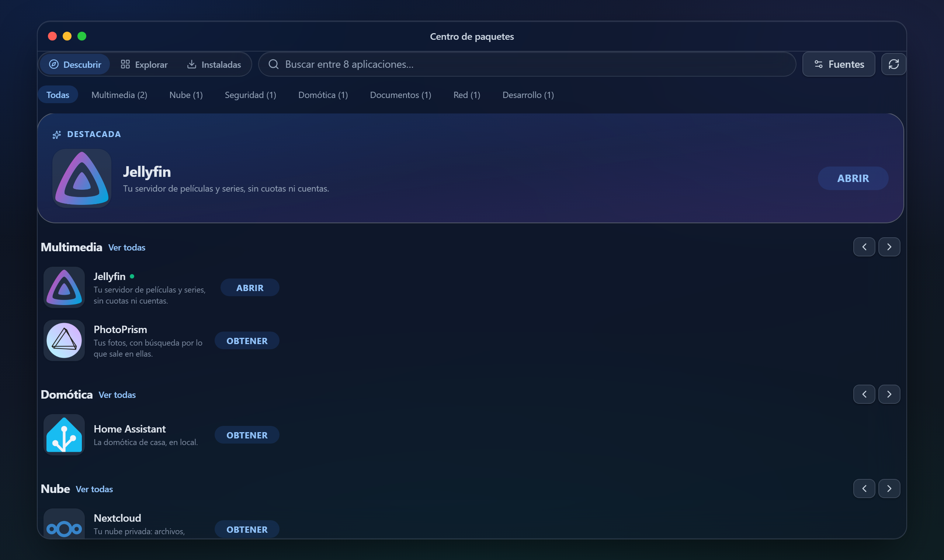
Task: Open the Fuentes sources button
Action: coord(839,64)
